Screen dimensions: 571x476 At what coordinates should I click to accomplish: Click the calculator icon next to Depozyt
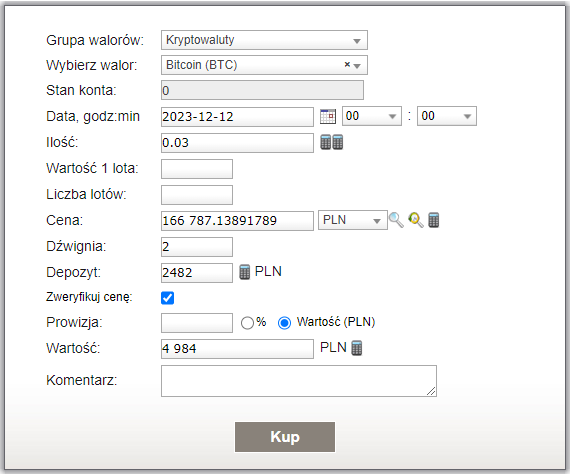point(245,272)
